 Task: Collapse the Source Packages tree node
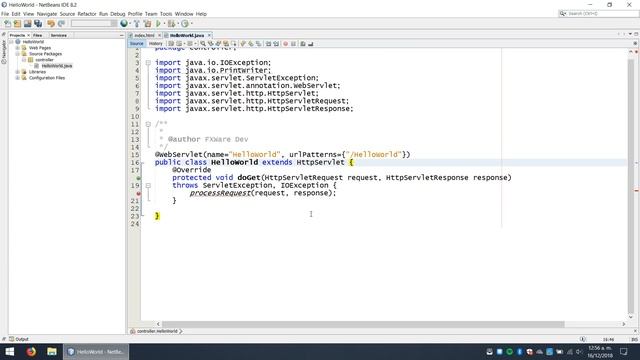[x=18, y=54]
